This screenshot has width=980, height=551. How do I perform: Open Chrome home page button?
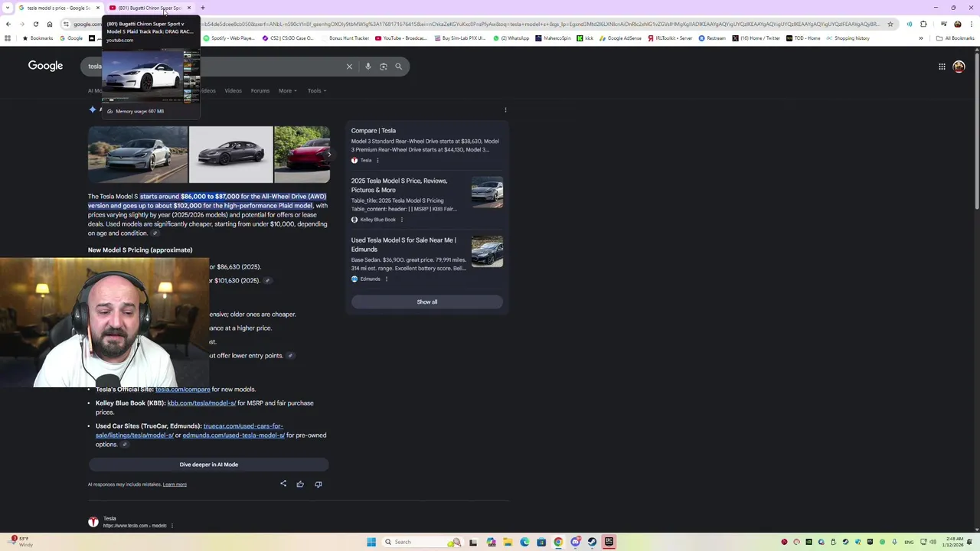(50, 24)
